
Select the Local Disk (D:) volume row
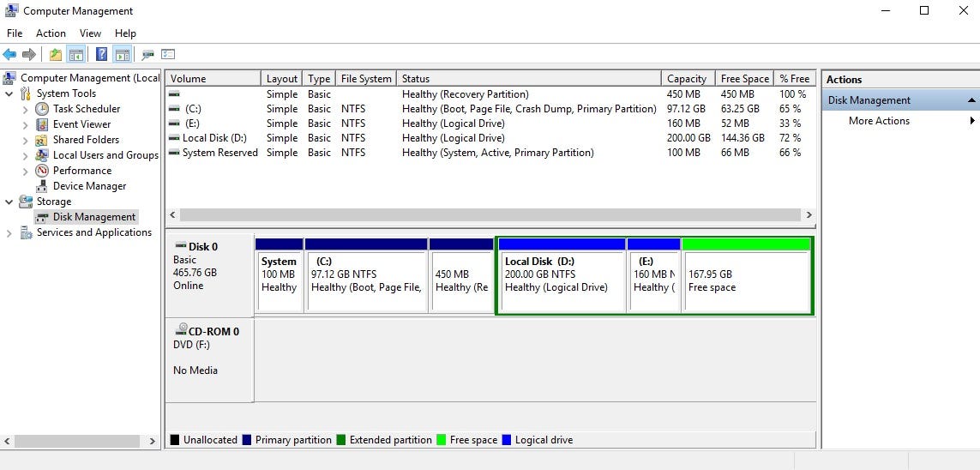pos(490,138)
